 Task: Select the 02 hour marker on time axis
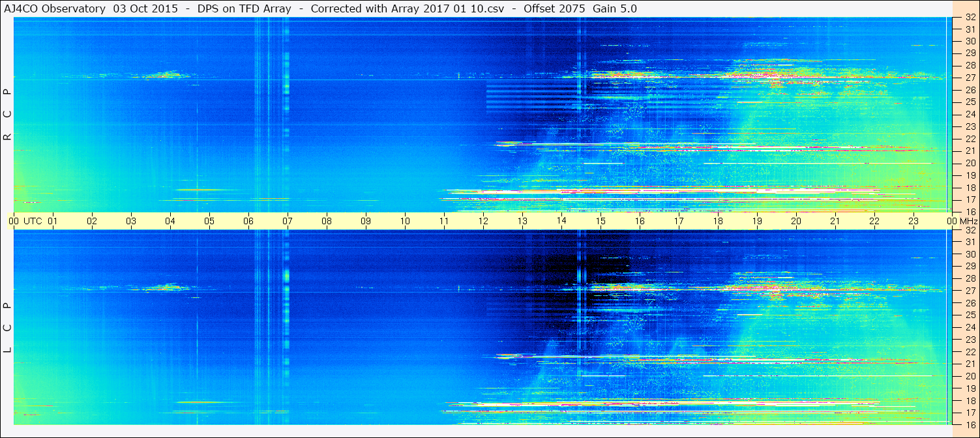tap(92, 221)
